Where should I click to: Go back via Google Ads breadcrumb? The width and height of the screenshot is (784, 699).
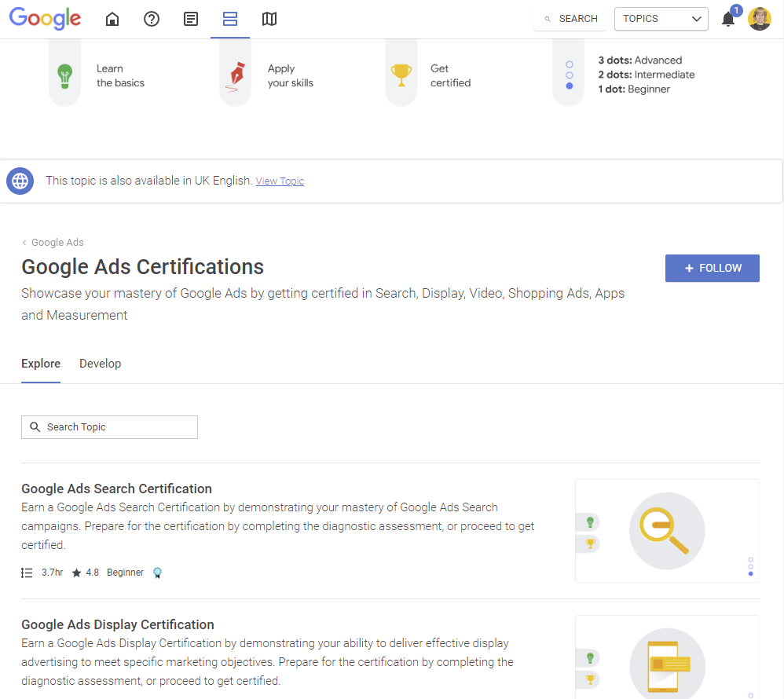coord(57,243)
